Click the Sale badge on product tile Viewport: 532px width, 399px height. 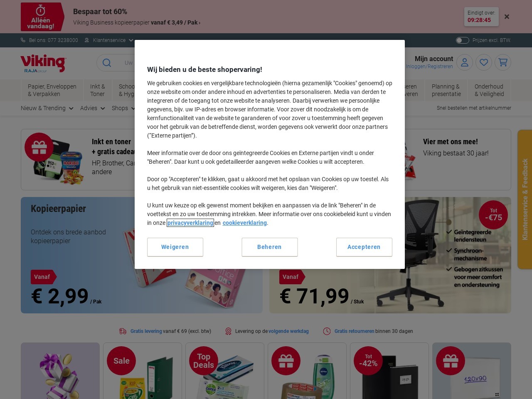[121, 361]
